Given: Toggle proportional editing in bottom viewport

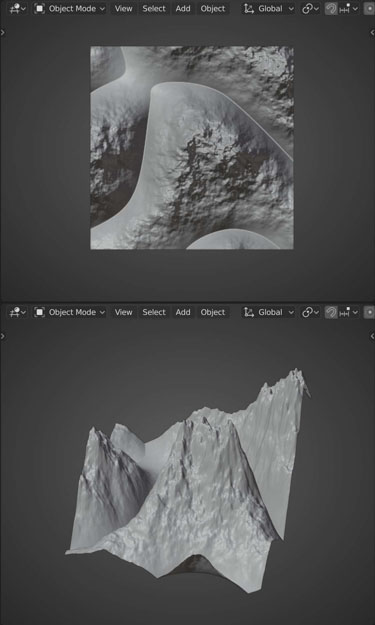Looking at the screenshot, I should click(370, 312).
